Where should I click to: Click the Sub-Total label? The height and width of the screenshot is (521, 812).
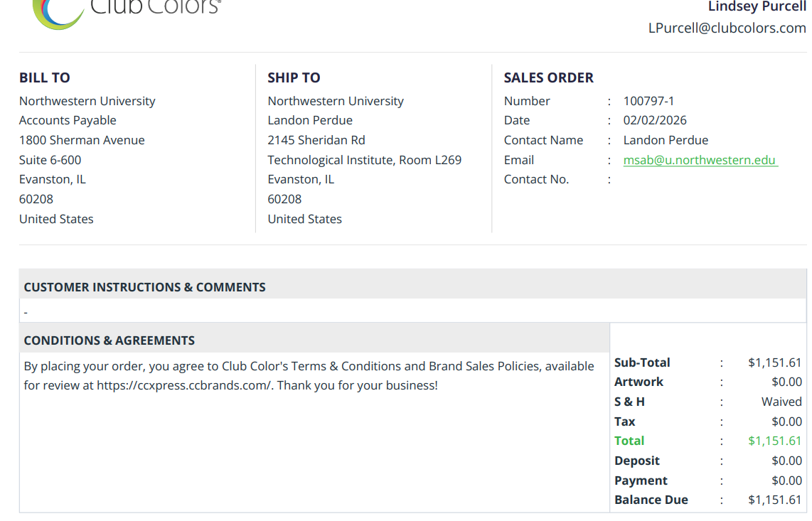tap(642, 362)
